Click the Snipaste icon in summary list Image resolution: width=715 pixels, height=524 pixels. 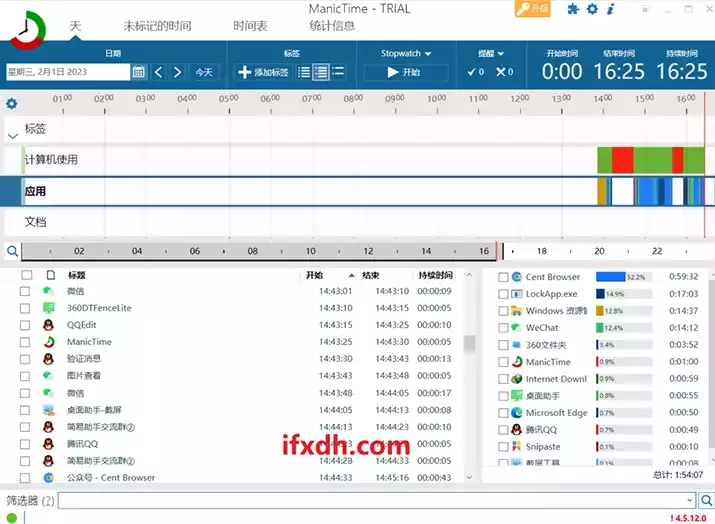coord(516,446)
